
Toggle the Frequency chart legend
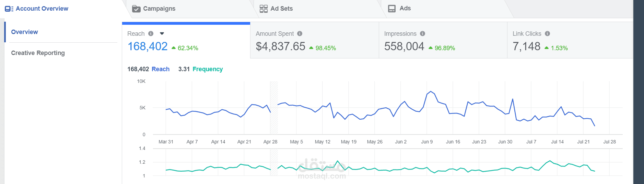click(208, 69)
